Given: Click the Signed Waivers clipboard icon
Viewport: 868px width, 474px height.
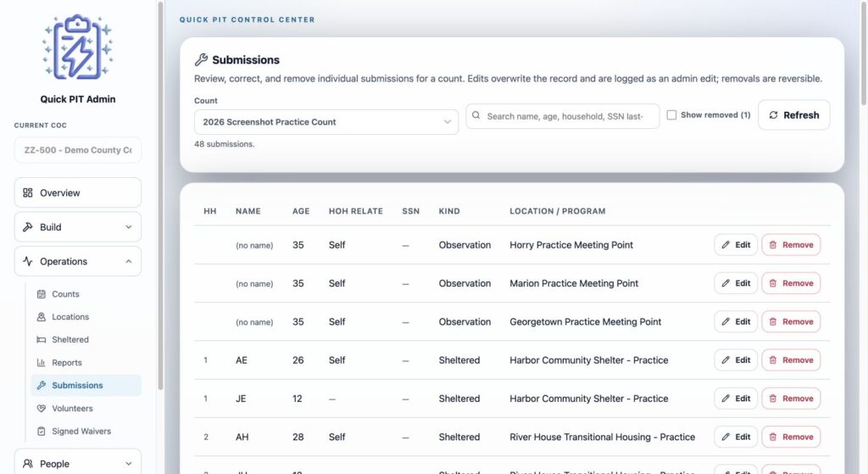Looking at the screenshot, I should point(41,431).
